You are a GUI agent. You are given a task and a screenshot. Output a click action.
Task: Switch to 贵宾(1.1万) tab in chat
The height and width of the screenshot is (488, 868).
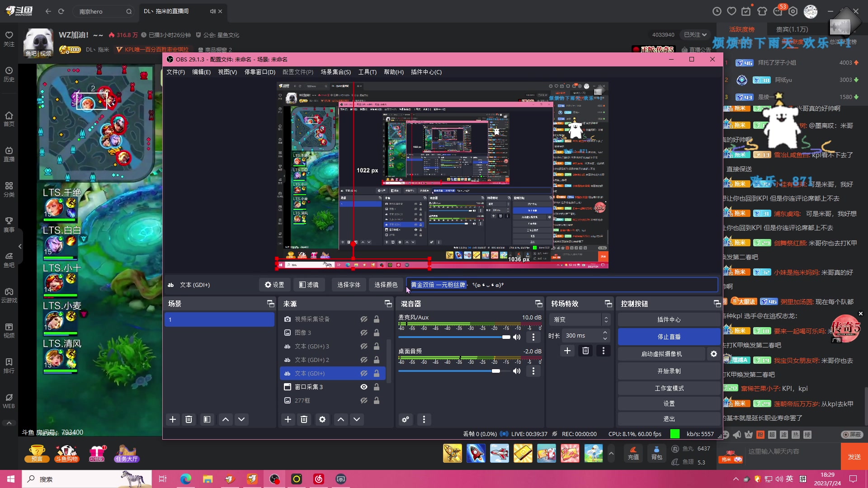click(792, 29)
